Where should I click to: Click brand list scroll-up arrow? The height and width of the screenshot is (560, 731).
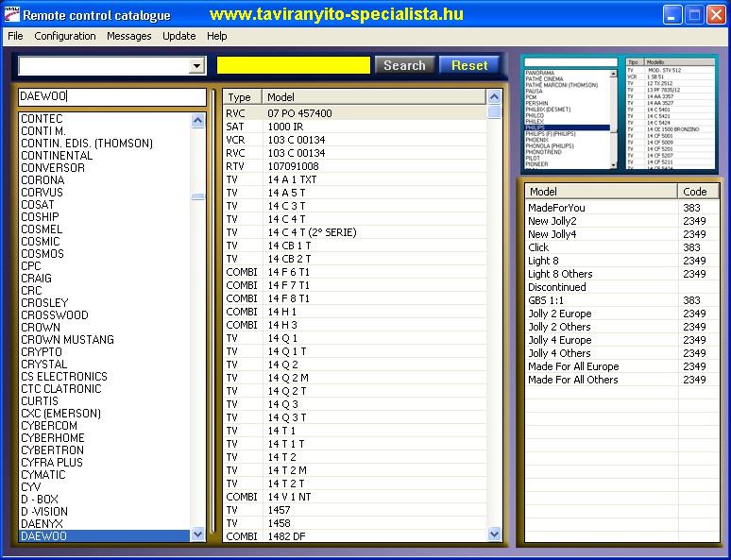pos(197,121)
